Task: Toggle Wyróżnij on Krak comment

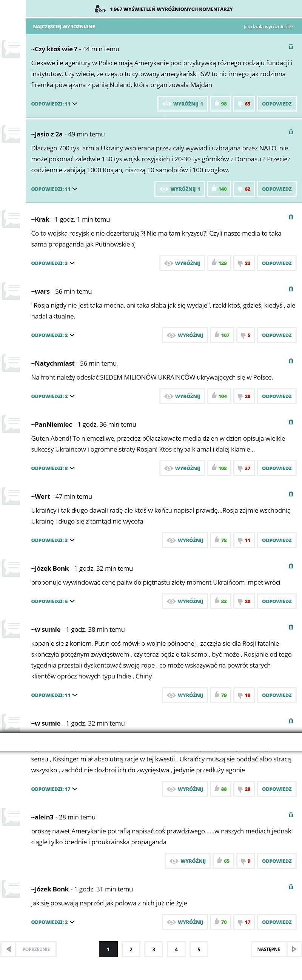Action: point(182,263)
